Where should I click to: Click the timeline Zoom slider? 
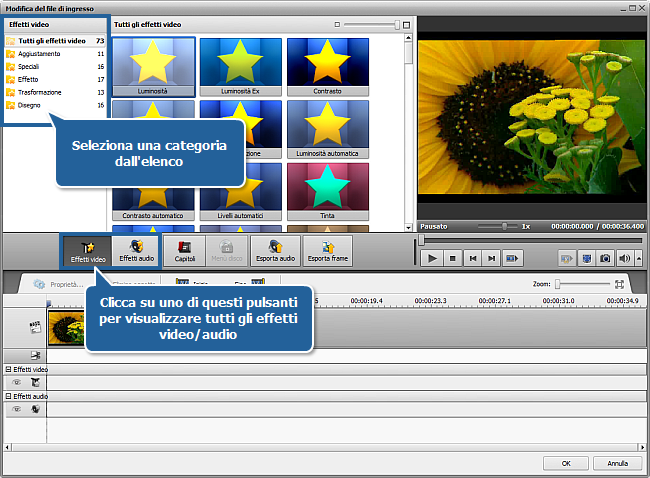(558, 284)
